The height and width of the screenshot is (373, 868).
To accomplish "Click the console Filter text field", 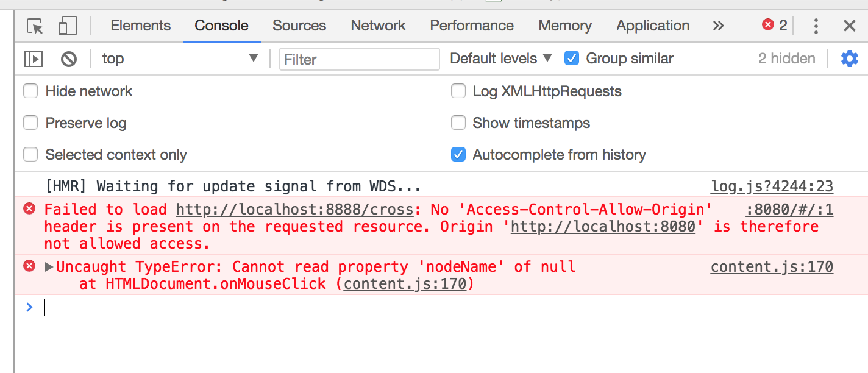I will [x=360, y=59].
